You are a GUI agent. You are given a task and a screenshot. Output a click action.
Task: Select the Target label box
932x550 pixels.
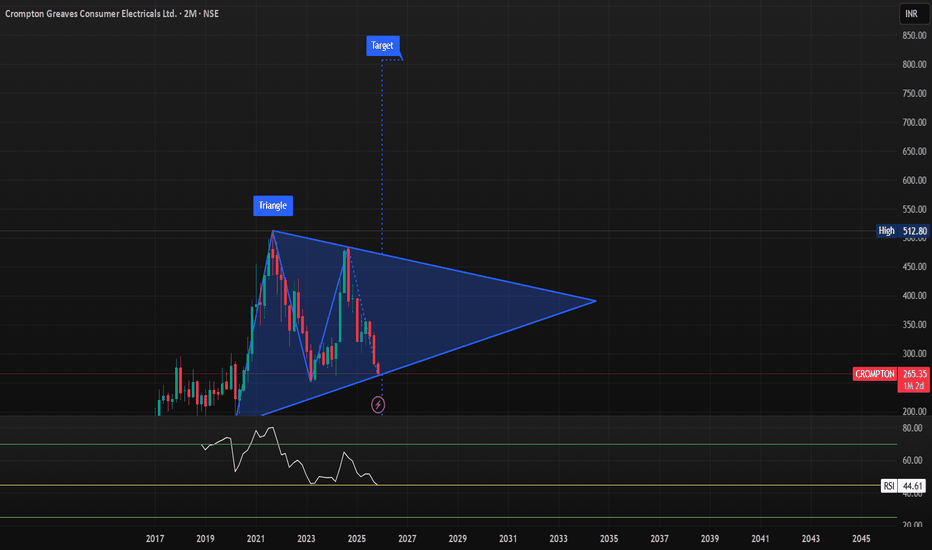[382, 46]
